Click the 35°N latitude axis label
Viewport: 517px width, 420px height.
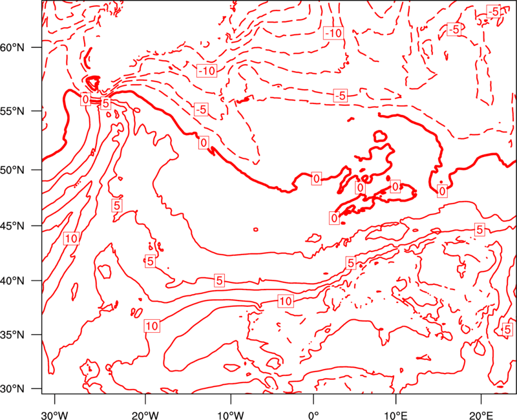12,335
